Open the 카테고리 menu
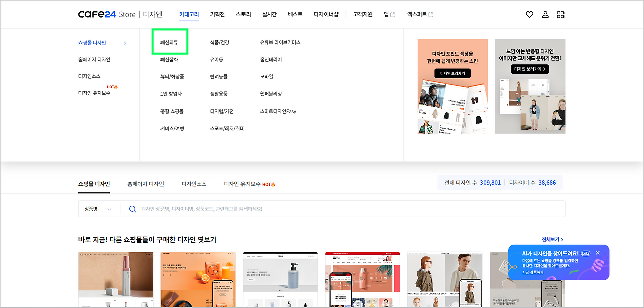Viewport: 644px width, 308px height. point(189,14)
